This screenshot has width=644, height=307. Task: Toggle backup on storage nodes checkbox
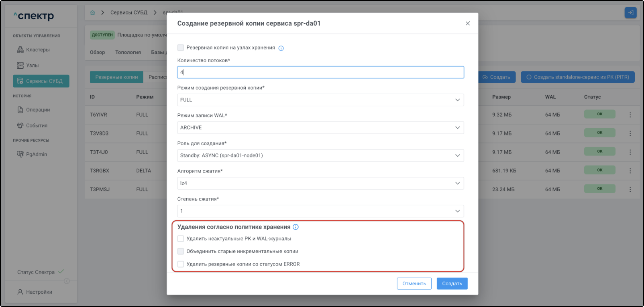(x=181, y=47)
